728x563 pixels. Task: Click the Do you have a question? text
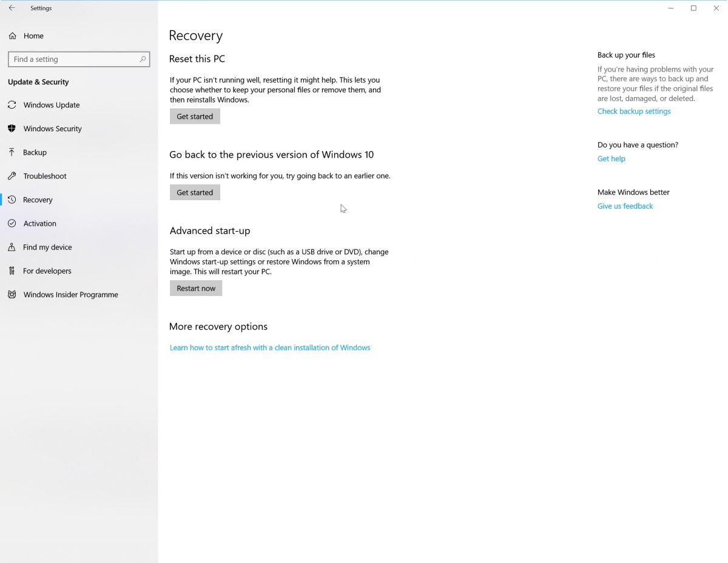[x=638, y=145]
